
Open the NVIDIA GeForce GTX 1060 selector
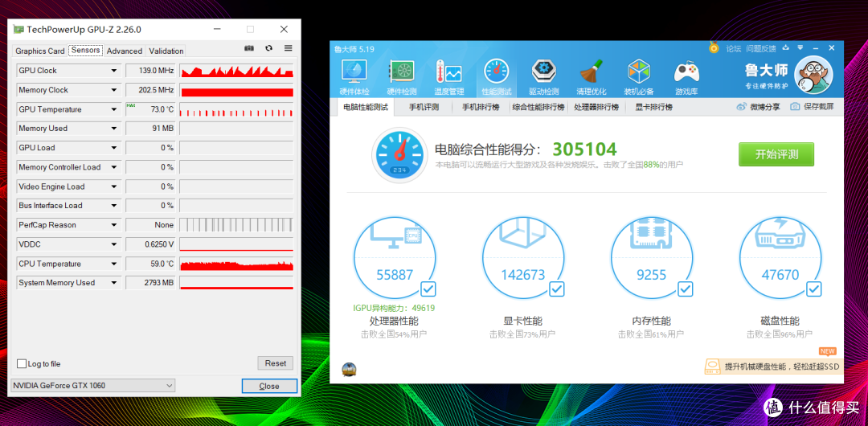pos(92,386)
